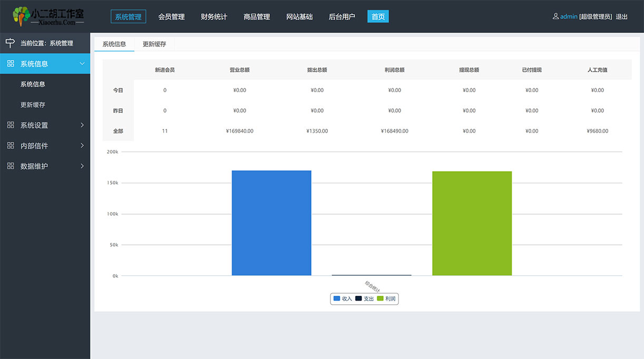Go to 首页 via the blue button
The width and height of the screenshot is (644, 359).
click(378, 17)
